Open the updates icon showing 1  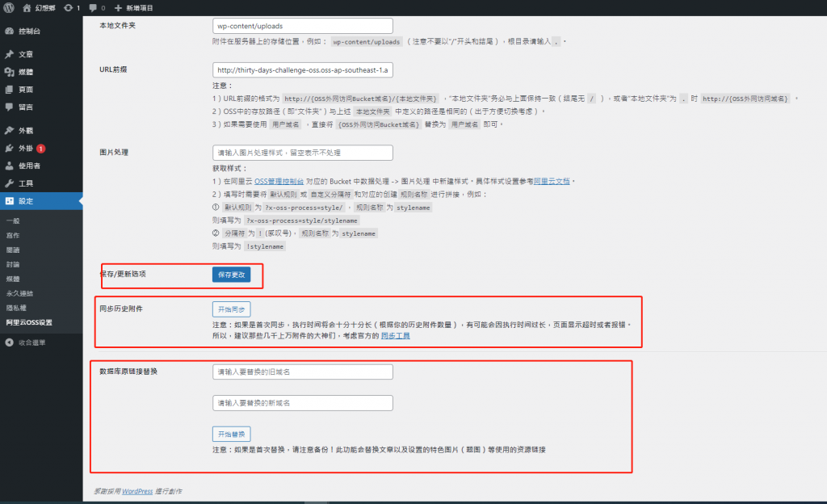click(72, 8)
